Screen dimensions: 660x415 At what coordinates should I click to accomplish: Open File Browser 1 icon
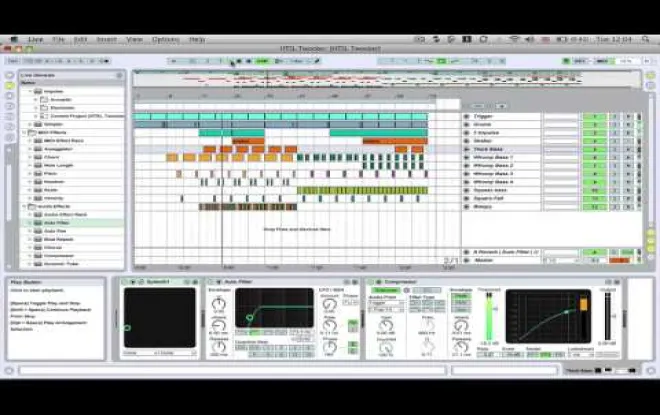[9, 106]
